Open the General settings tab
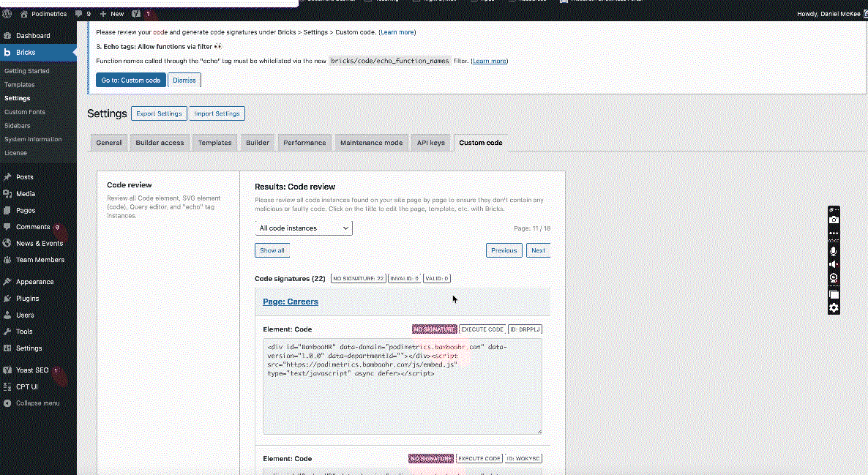 point(109,143)
